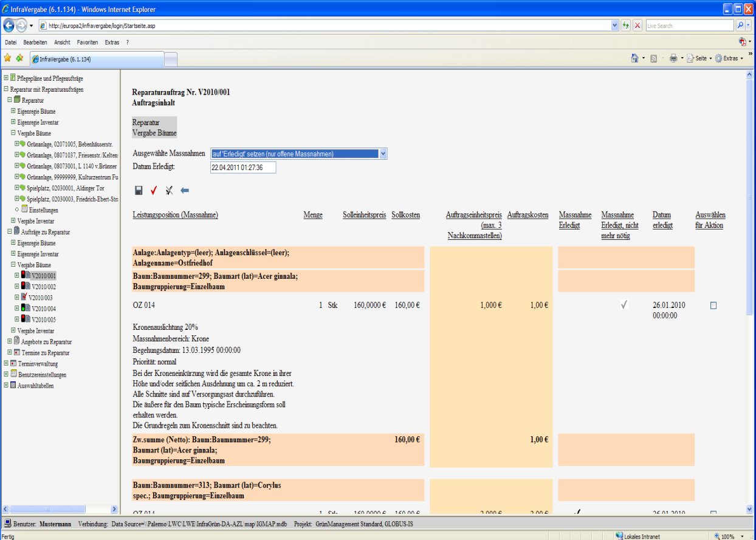This screenshot has height=540, width=756.
Task: Click the blue back arrow icon
Action: (x=185, y=191)
